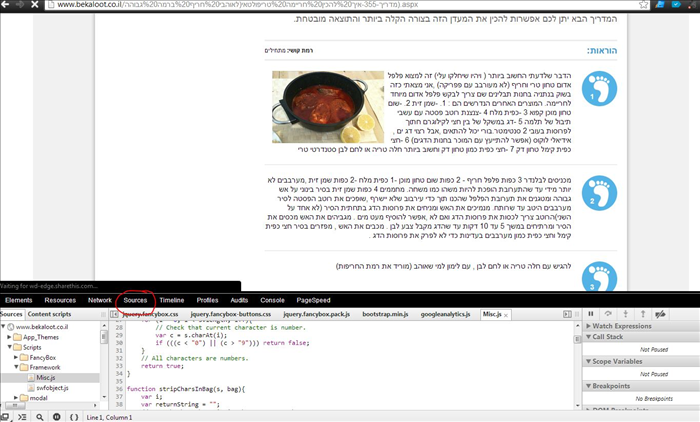
Task: Click the step out debugger icon
Action: 642,314
